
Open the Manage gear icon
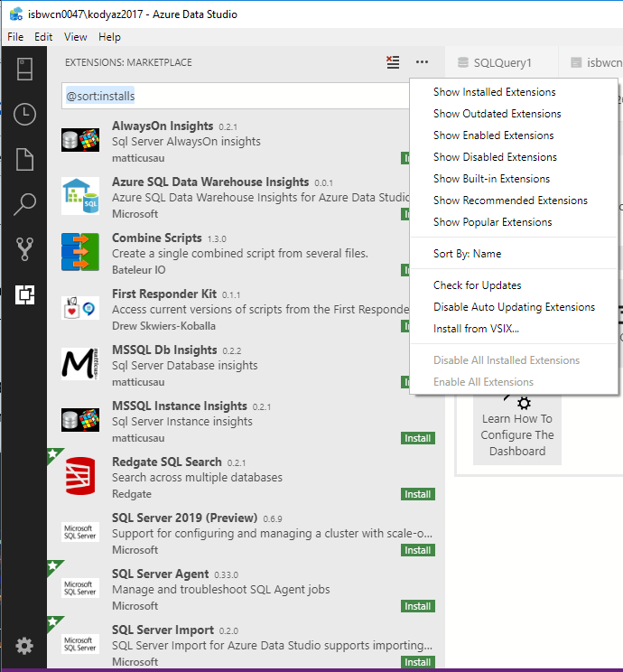(x=24, y=646)
